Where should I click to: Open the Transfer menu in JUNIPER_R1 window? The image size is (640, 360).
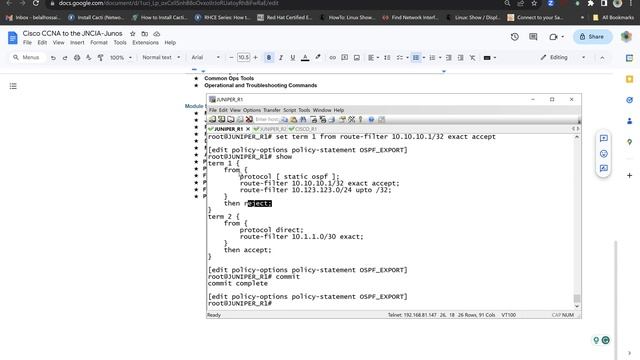click(272, 110)
